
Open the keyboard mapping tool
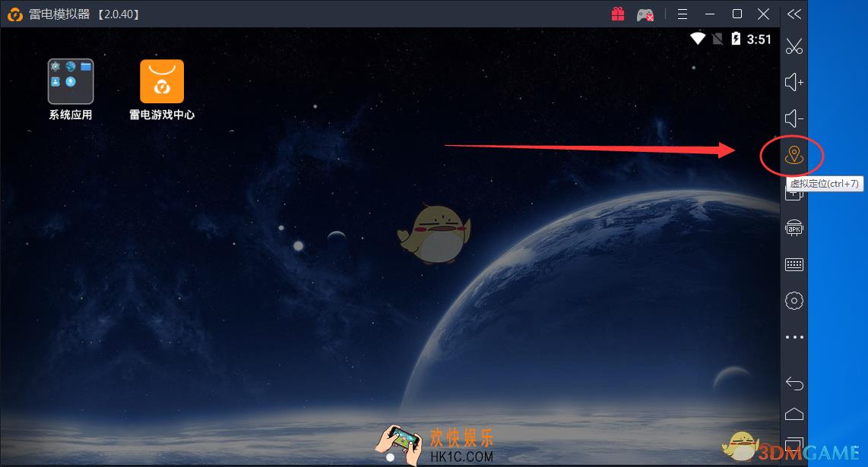pyautogui.click(x=794, y=264)
